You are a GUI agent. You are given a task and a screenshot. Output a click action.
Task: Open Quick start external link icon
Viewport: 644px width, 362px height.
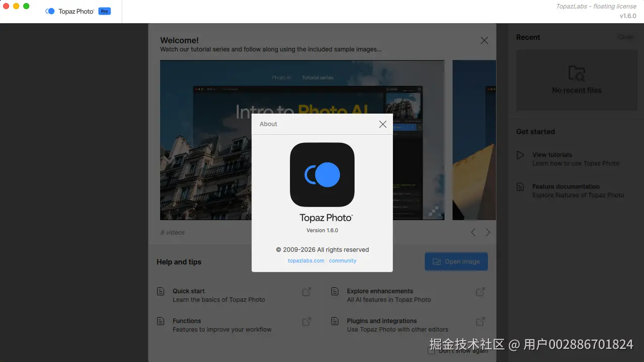[307, 292]
